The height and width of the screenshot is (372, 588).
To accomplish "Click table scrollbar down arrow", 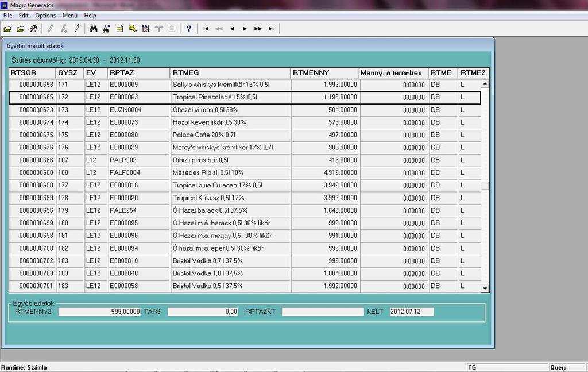I will [485, 288].
